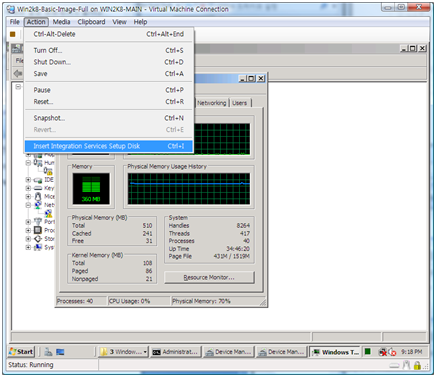436x377 pixels.
Task: Click the Resource Monitor... button
Action: pyautogui.click(x=209, y=277)
